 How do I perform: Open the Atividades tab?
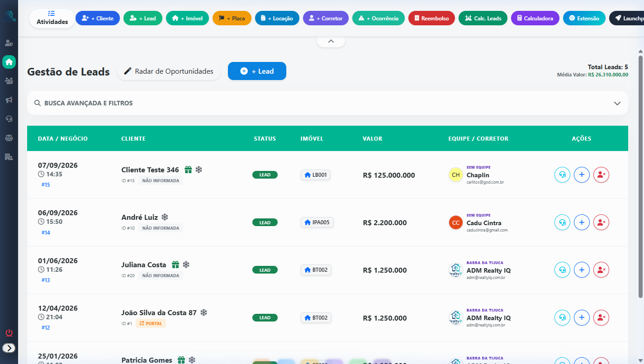(x=52, y=18)
